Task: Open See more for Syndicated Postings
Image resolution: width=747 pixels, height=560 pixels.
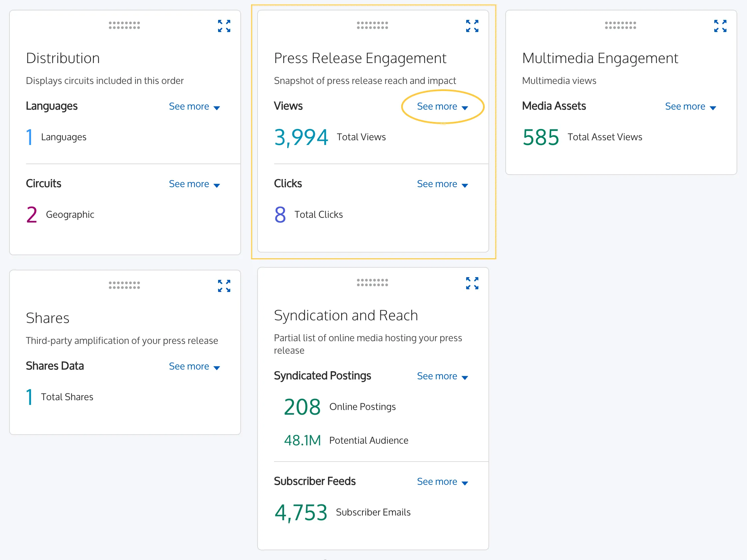Action: (x=443, y=376)
